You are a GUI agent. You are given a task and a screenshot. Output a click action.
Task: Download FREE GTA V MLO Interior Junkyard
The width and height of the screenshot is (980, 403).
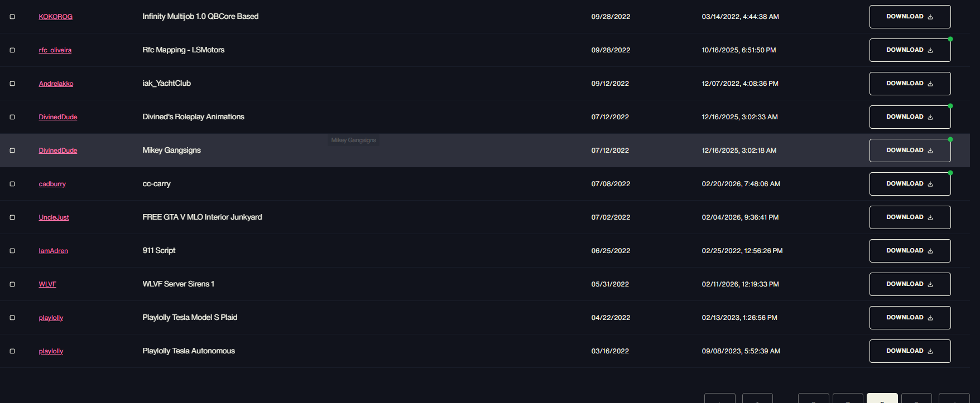pyautogui.click(x=910, y=217)
